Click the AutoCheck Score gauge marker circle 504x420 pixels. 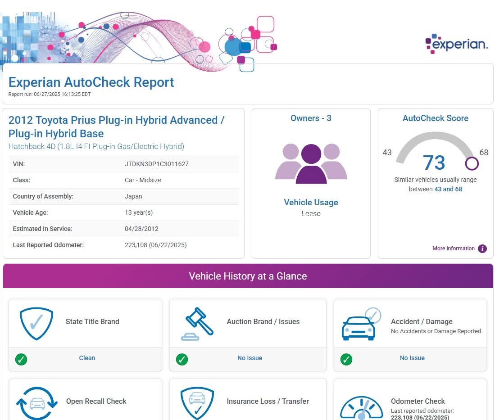pyautogui.click(x=472, y=163)
